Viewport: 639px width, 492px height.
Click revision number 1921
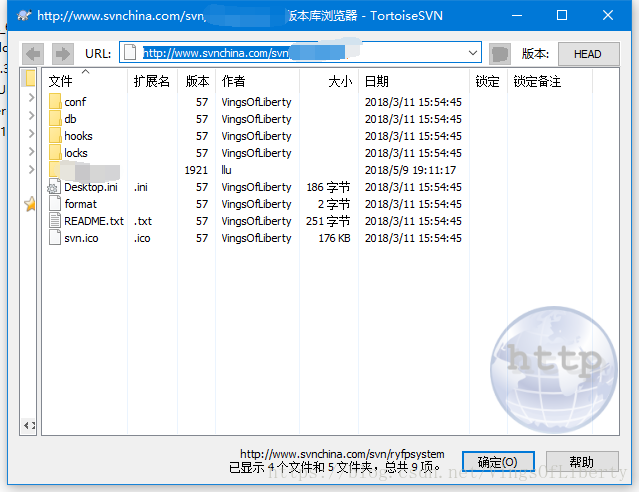click(x=196, y=170)
